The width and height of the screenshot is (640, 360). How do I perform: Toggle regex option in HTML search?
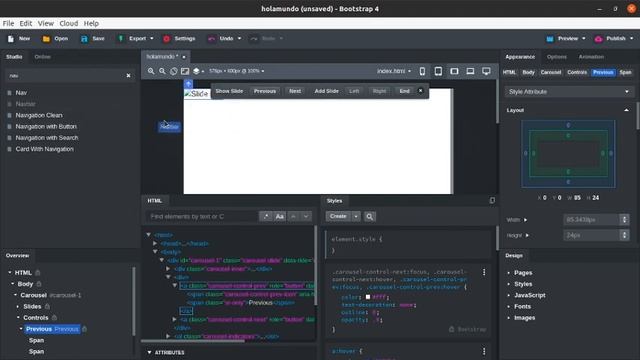pyautogui.click(x=266, y=216)
